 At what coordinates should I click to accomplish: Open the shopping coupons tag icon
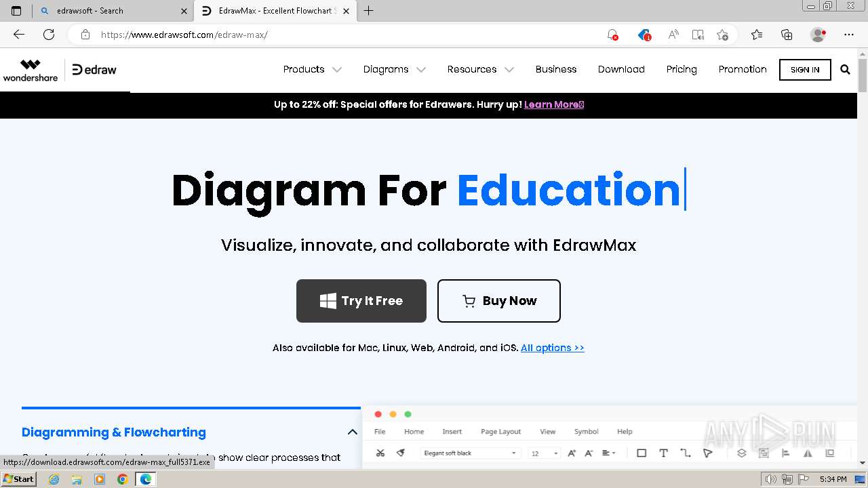[x=644, y=35]
